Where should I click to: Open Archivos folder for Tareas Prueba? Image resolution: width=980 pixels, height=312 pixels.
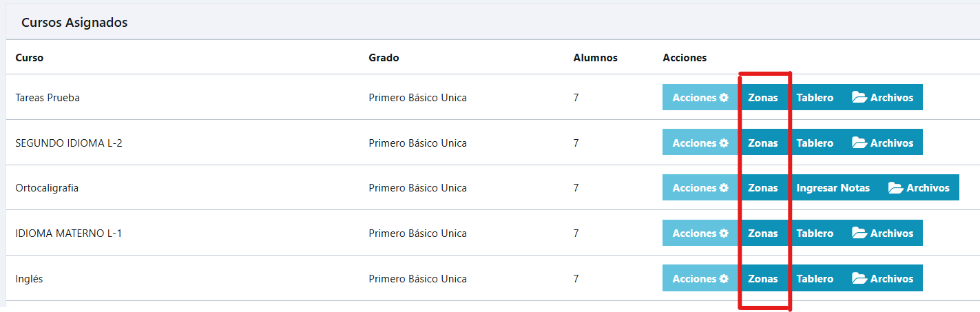coord(882,97)
